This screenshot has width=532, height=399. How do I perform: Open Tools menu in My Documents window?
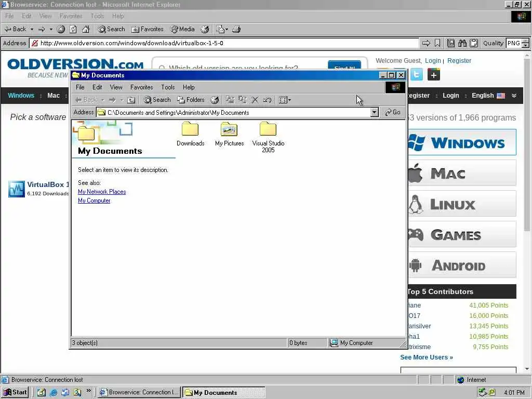tap(168, 87)
